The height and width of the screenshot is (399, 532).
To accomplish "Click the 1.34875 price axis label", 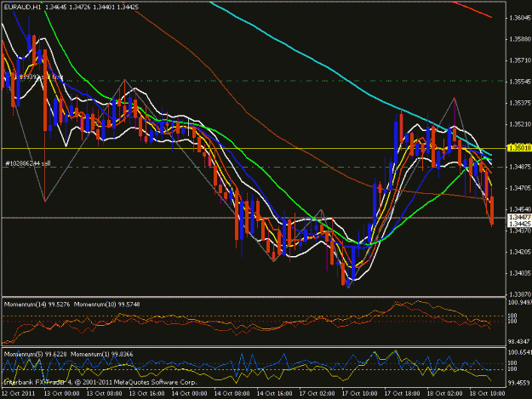I will click(520, 167).
